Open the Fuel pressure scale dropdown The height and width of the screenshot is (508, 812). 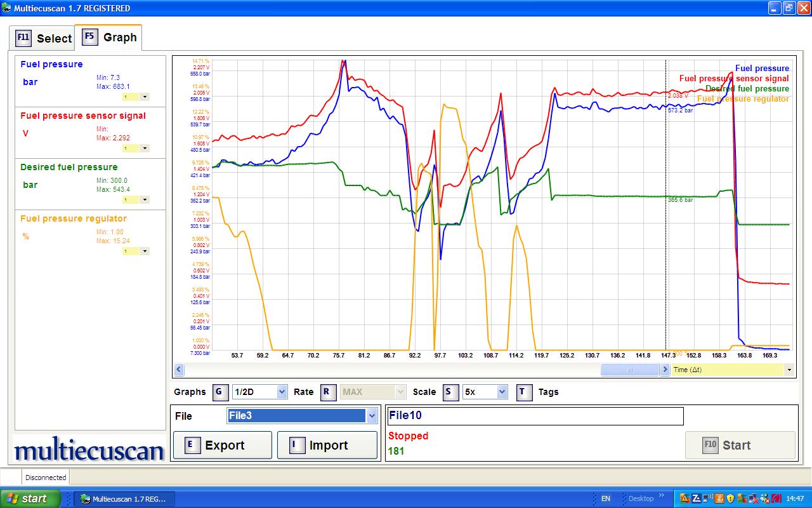point(145,97)
